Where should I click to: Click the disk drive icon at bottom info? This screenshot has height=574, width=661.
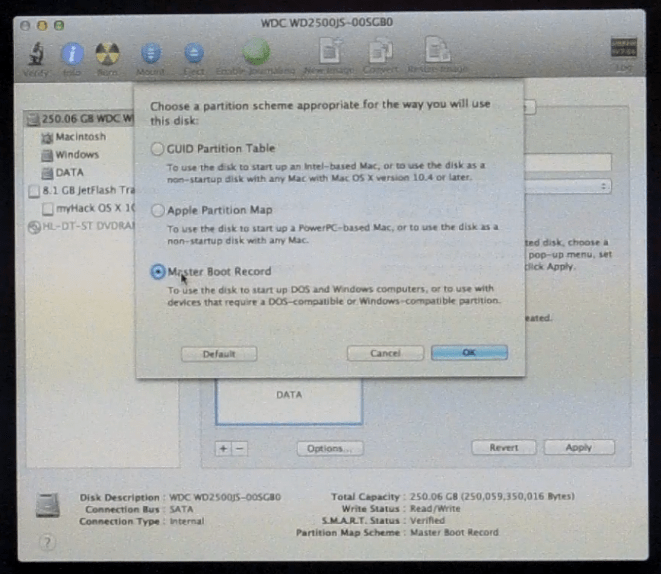pos(48,506)
